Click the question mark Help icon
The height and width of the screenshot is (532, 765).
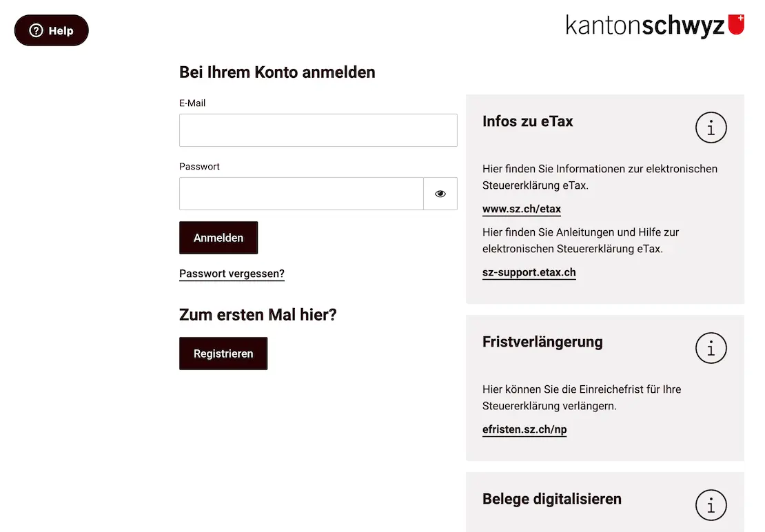[36, 31]
